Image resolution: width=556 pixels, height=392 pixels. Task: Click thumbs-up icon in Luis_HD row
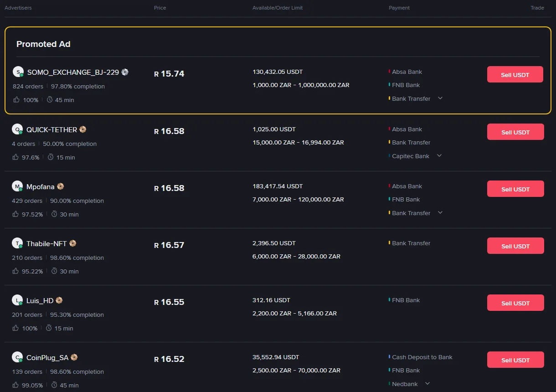(x=15, y=328)
